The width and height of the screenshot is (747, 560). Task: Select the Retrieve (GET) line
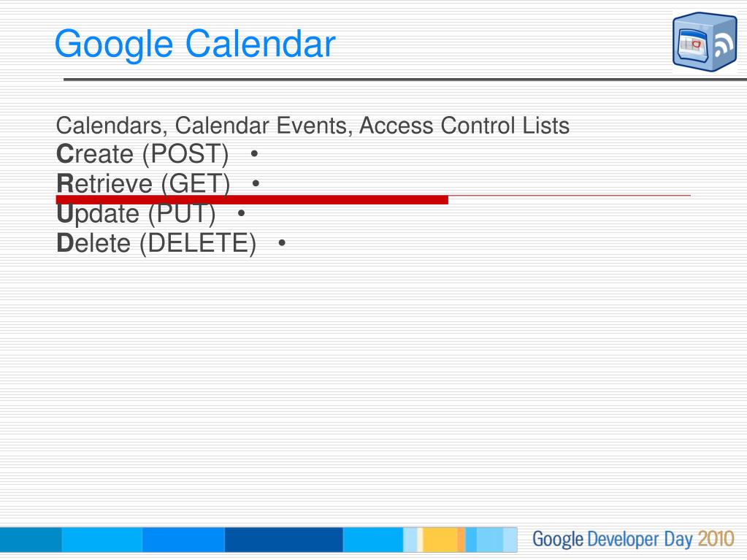tap(143, 184)
